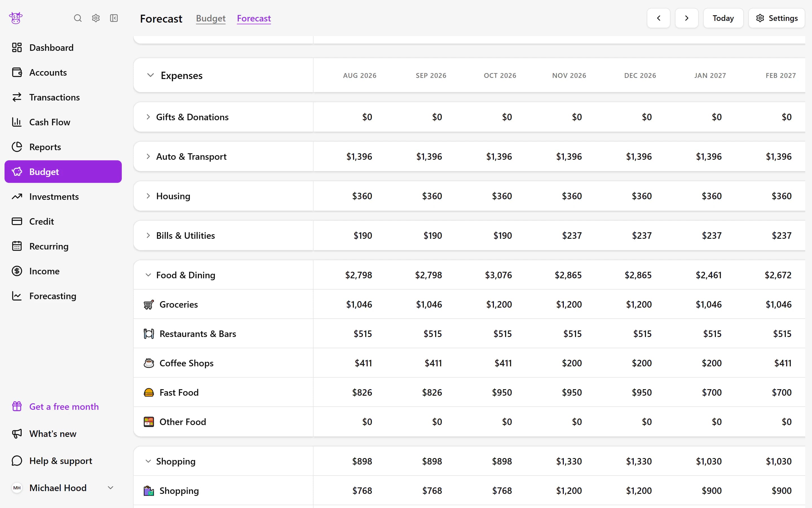
Task: Expand Gifts & Donations group
Action: tap(148, 117)
